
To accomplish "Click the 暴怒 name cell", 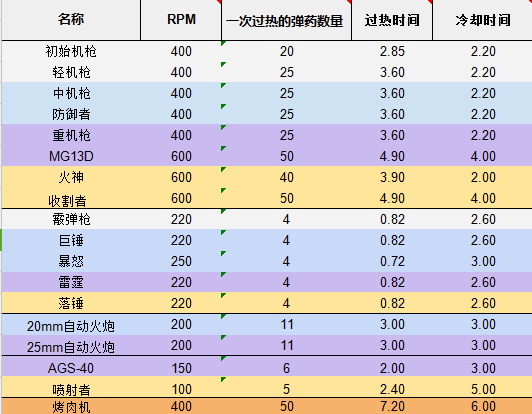I will coord(71,261).
